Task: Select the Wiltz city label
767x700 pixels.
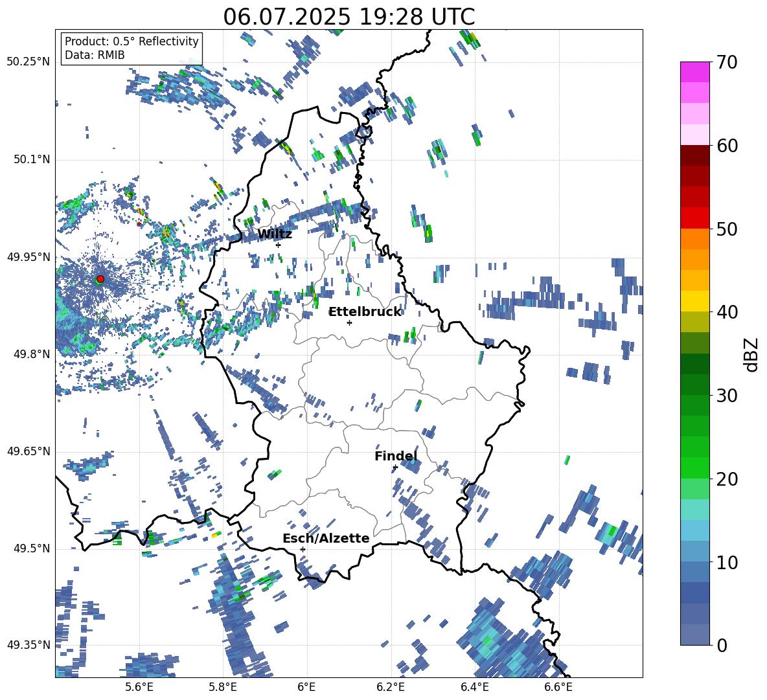Action: pyautogui.click(x=275, y=234)
